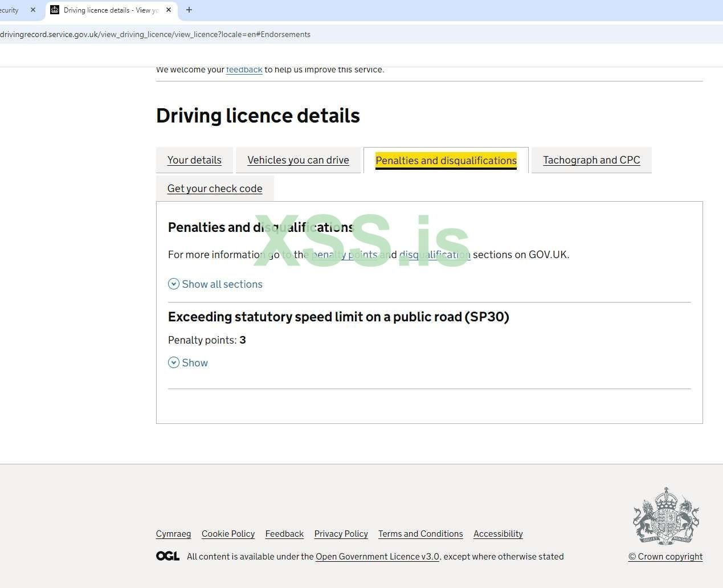Open the Tachograph and CPC tab
The width and height of the screenshot is (723, 588).
point(591,160)
